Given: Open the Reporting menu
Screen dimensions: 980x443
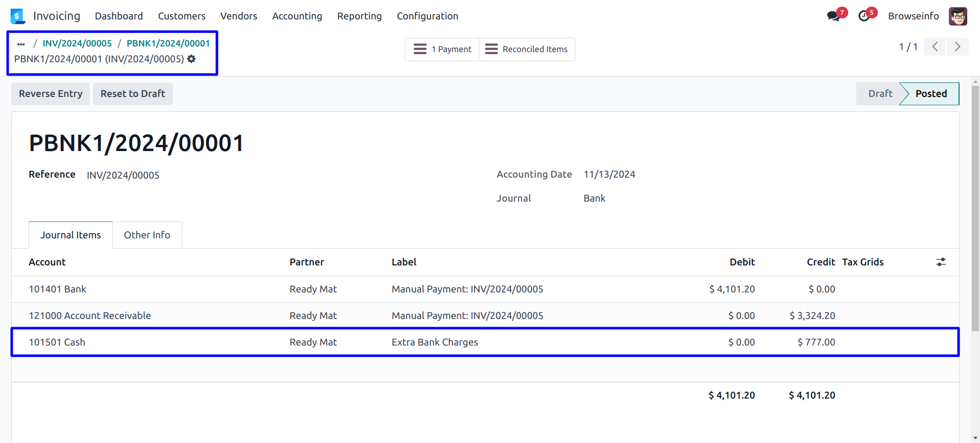Looking at the screenshot, I should point(359,16).
